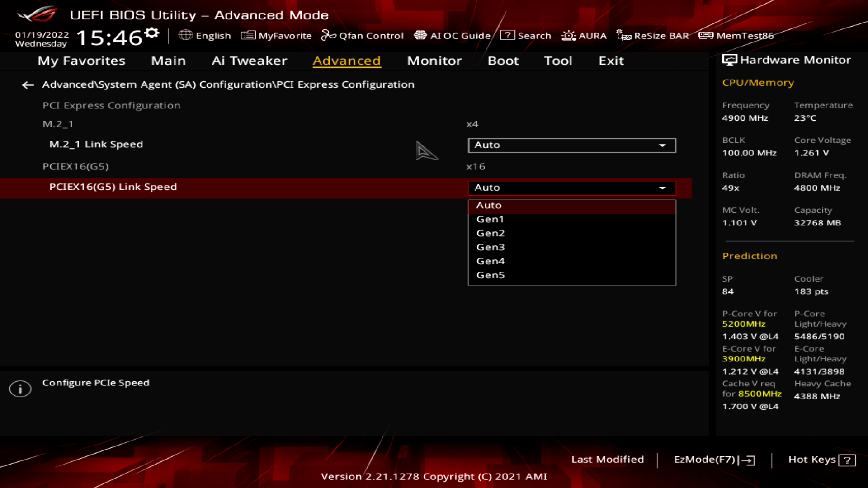Click the back arrow to leave PCI Express Configuration
This screenshot has width=868, height=488.
pyautogui.click(x=28, y=85)
